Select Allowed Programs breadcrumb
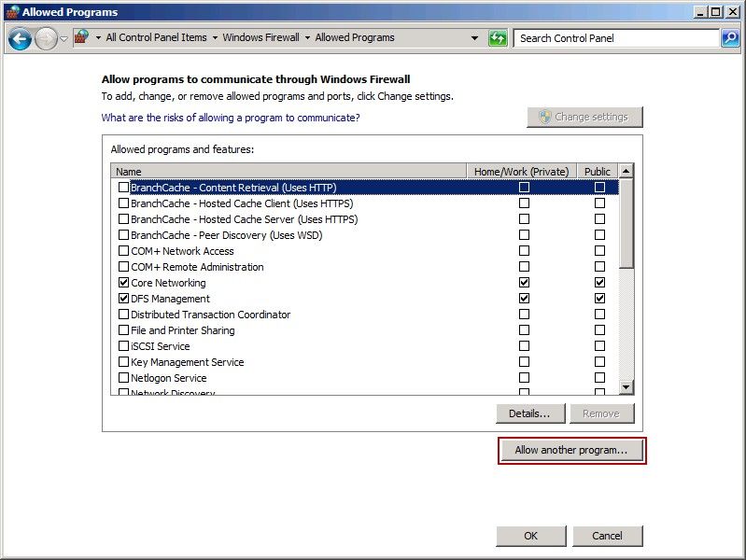Screen dimensions: 746x560 (355, 37)
